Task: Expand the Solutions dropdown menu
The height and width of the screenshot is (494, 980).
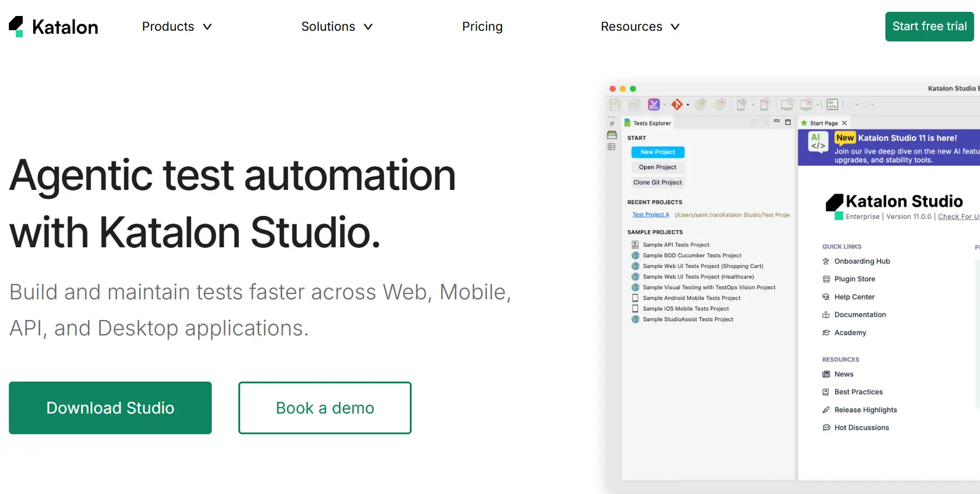Action: click(x=337, y=27)
